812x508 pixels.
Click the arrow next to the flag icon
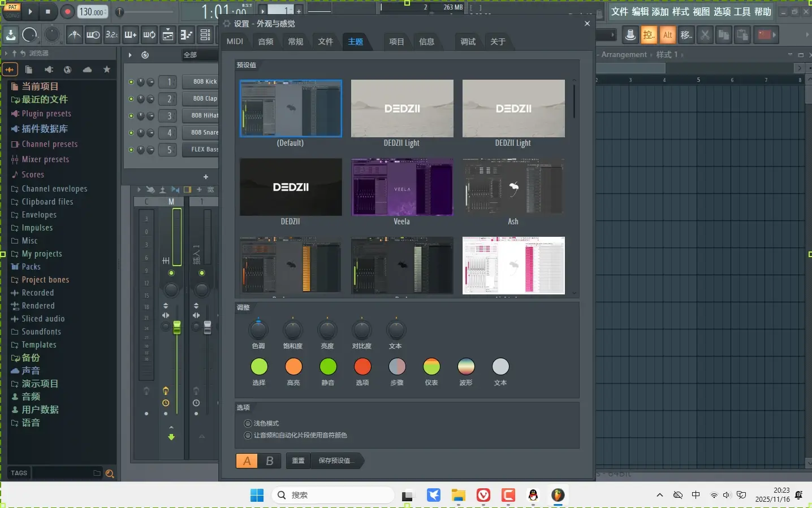click(x=774, y=35)
